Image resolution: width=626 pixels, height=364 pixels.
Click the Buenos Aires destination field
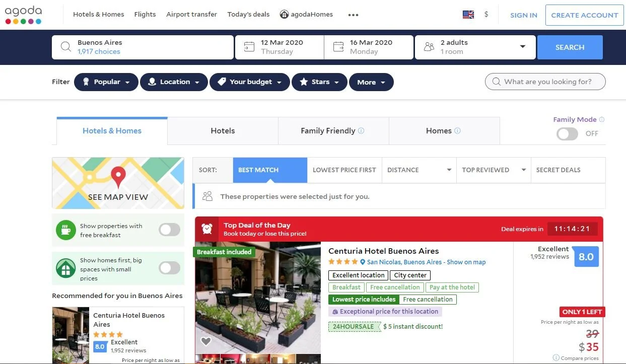[143, 47]
